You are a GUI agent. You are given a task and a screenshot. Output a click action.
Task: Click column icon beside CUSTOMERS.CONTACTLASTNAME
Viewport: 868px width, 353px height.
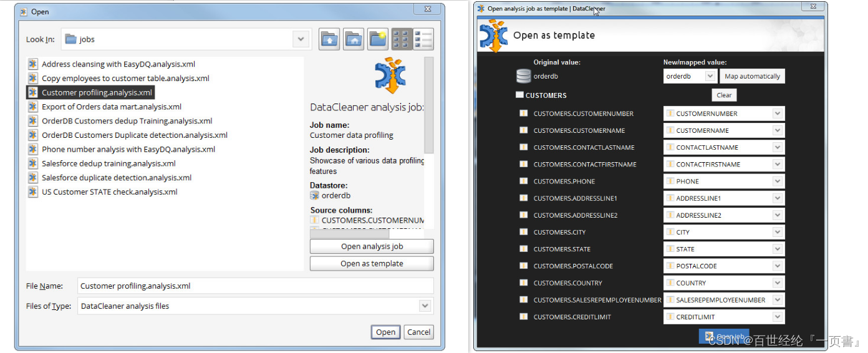pyautogui.click(x=524, y=147)
